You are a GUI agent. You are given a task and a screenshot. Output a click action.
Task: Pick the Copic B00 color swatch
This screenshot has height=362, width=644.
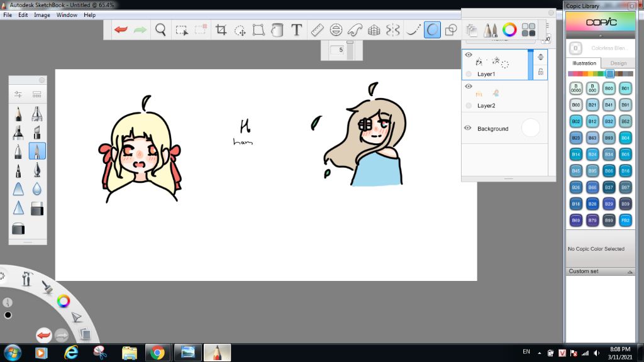click(x=609, y=88)
